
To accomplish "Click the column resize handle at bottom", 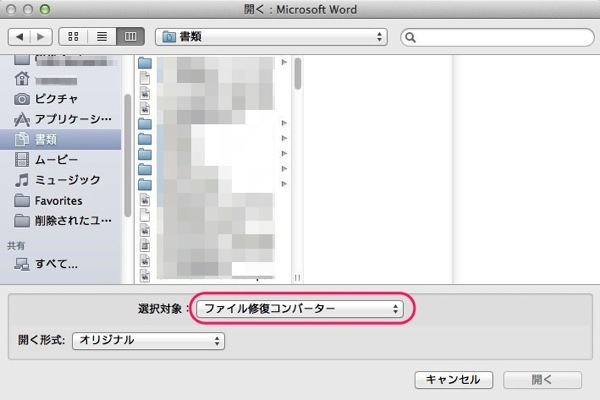I will [x=297, y=278].
